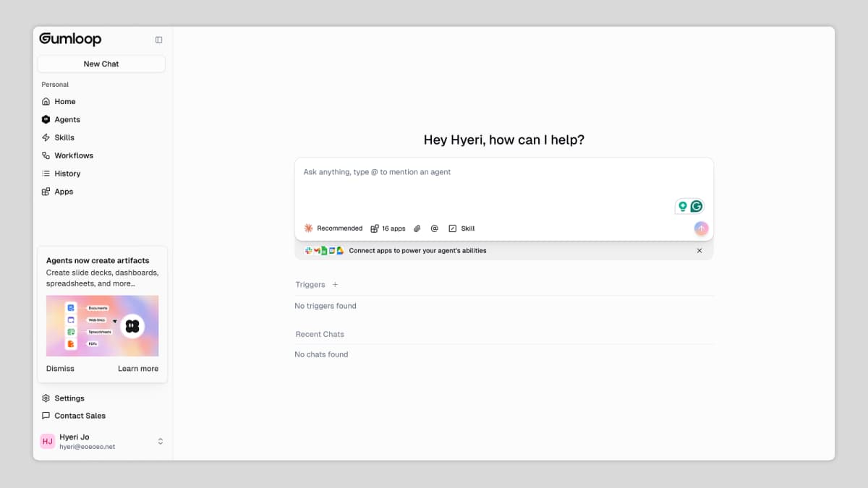Add a trigger with the plus icon
This screenshot has height=488, width=868.
[x=335, y=285]
